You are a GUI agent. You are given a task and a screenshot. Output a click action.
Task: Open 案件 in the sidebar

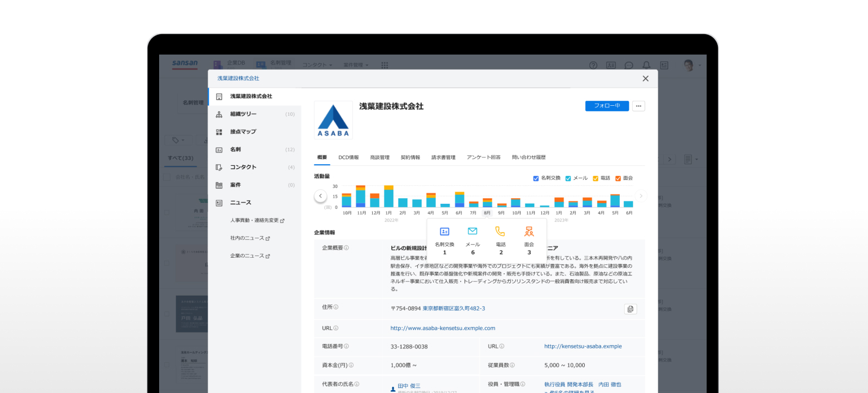click(x=255, y=185)
